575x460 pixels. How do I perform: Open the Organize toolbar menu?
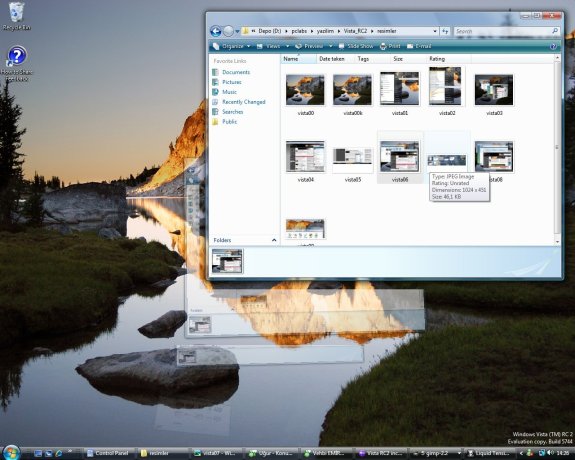click(x=231, y=46)
